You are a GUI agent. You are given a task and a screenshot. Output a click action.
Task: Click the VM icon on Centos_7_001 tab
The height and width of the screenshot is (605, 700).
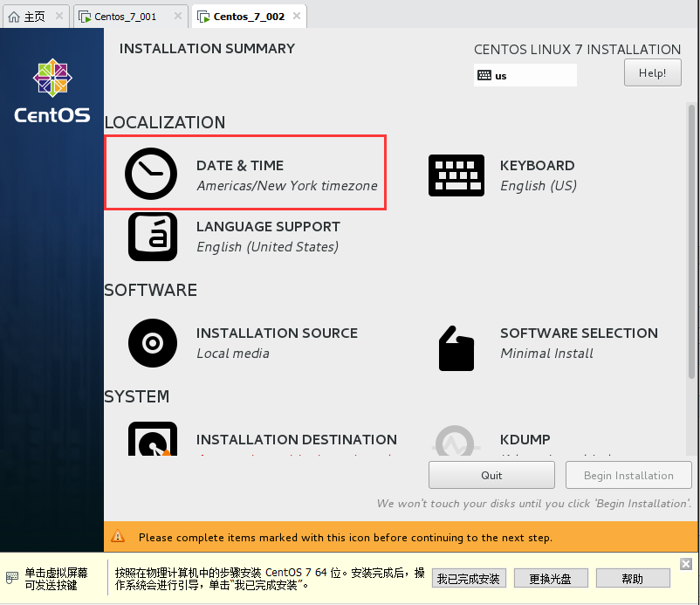pyautogui.click(x=85, y=17)
